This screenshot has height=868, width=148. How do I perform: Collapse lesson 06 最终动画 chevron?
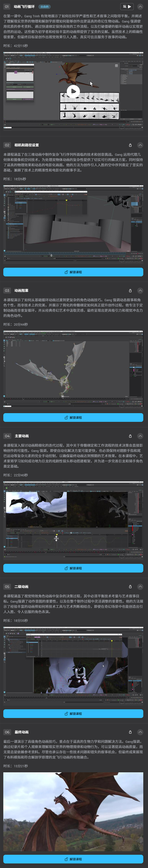click(x=140, y=733)
